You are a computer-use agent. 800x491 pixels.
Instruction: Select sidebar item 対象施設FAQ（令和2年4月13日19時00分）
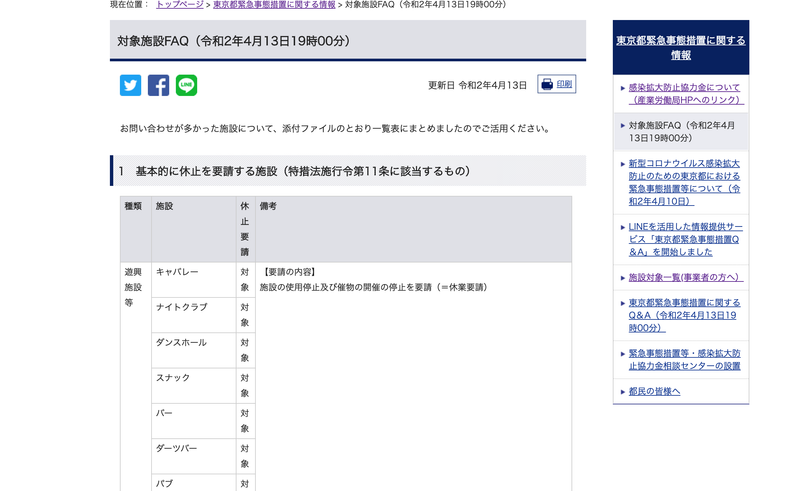pos(682,132)
